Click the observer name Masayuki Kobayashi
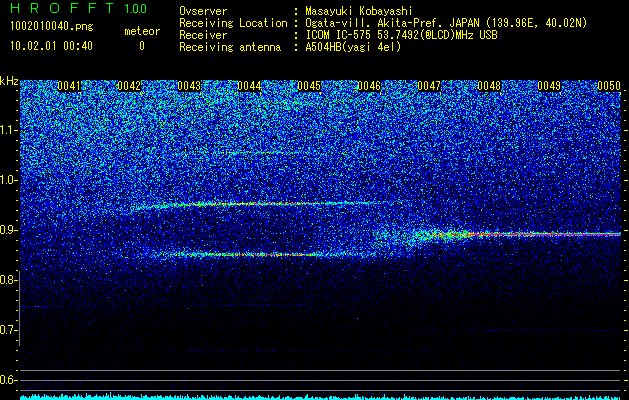This screenshot has width=629, height=400. 359,11
